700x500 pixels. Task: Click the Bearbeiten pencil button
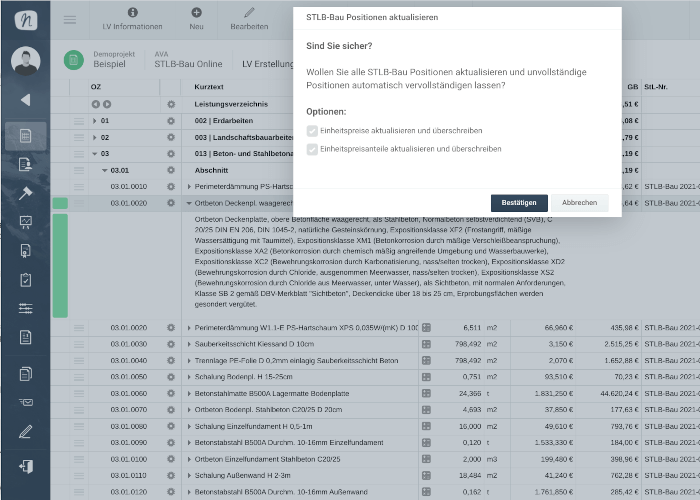[249, 20]
